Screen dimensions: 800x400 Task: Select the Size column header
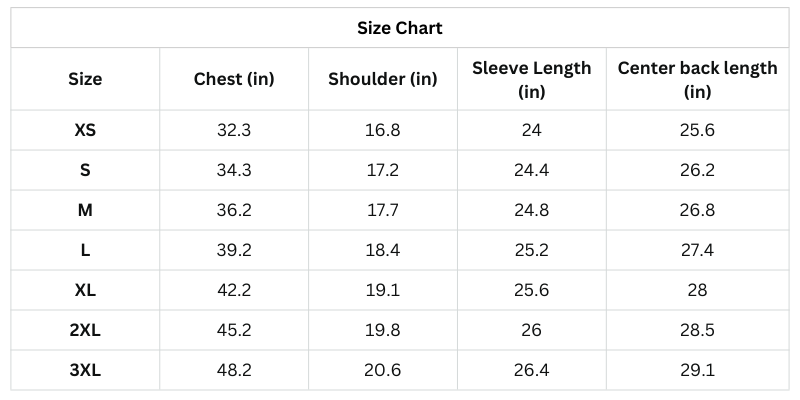point(85,79)
